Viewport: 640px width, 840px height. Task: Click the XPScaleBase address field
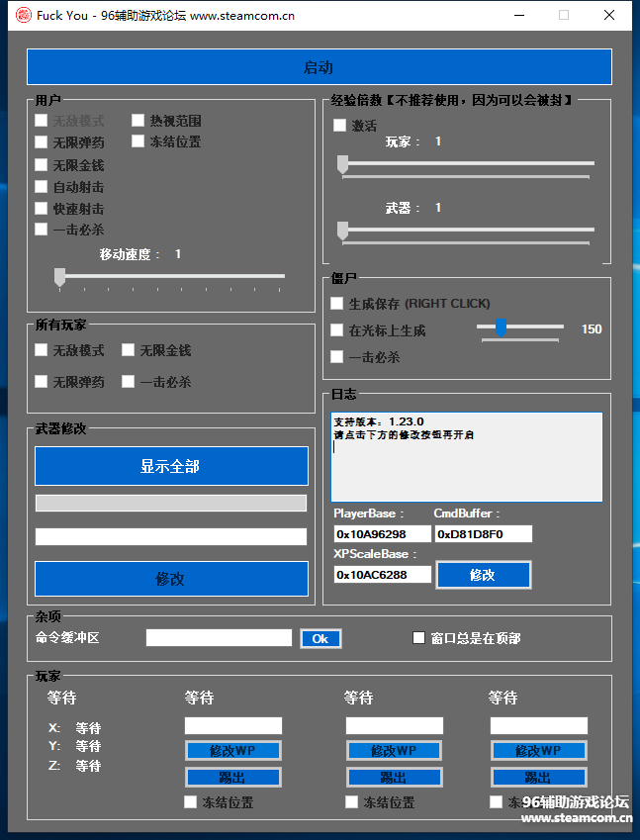pyautogui.click(x=383, y=575)
